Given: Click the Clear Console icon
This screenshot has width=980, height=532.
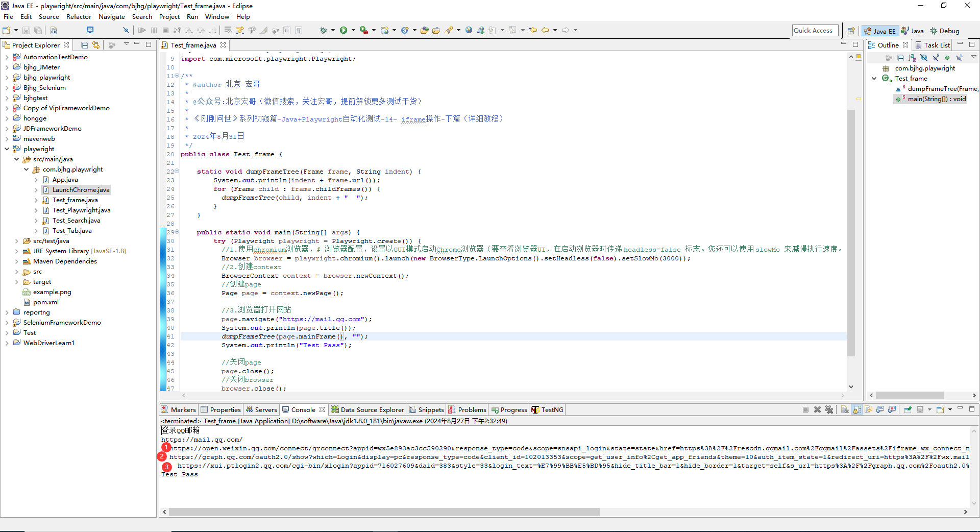Looking at the screenshot, I should click(845, 409).
